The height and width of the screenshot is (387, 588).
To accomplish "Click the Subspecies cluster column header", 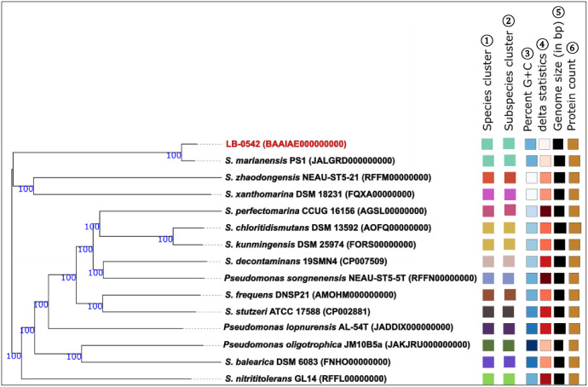I will pos(509,81).
